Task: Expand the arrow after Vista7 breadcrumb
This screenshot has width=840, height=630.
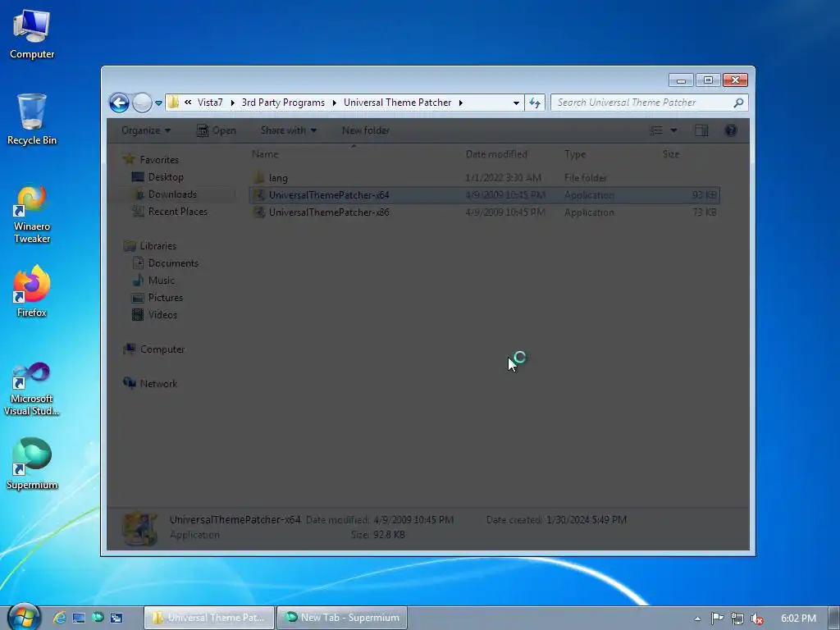Action: click(x=232, y=103)
